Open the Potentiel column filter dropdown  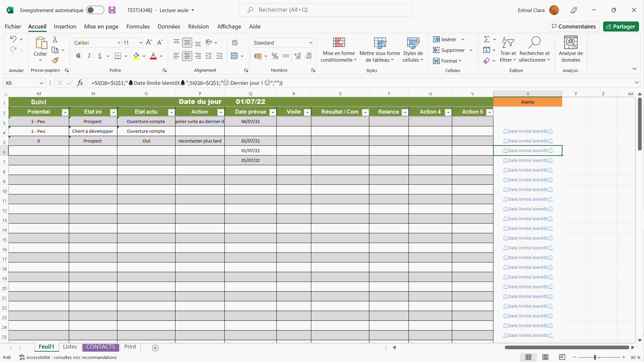click(65, 112)
